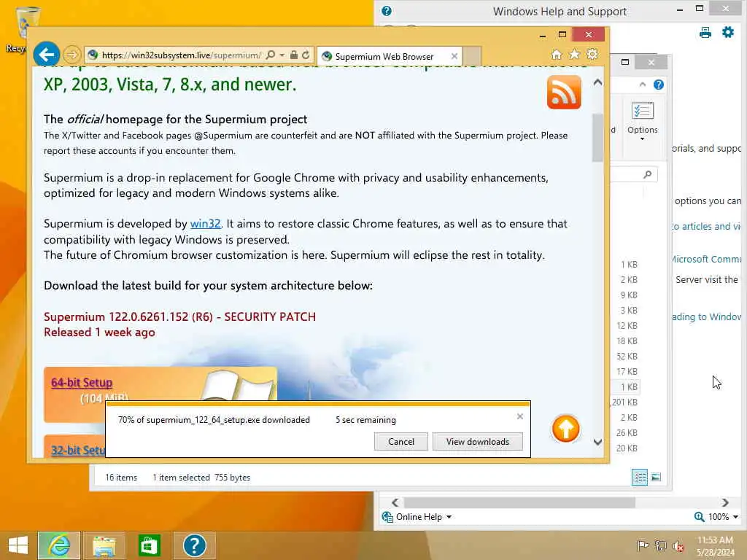Screen dimensions: 747x560
Task: Open Windows Store from taskbar
Action: tap(149, 545)
